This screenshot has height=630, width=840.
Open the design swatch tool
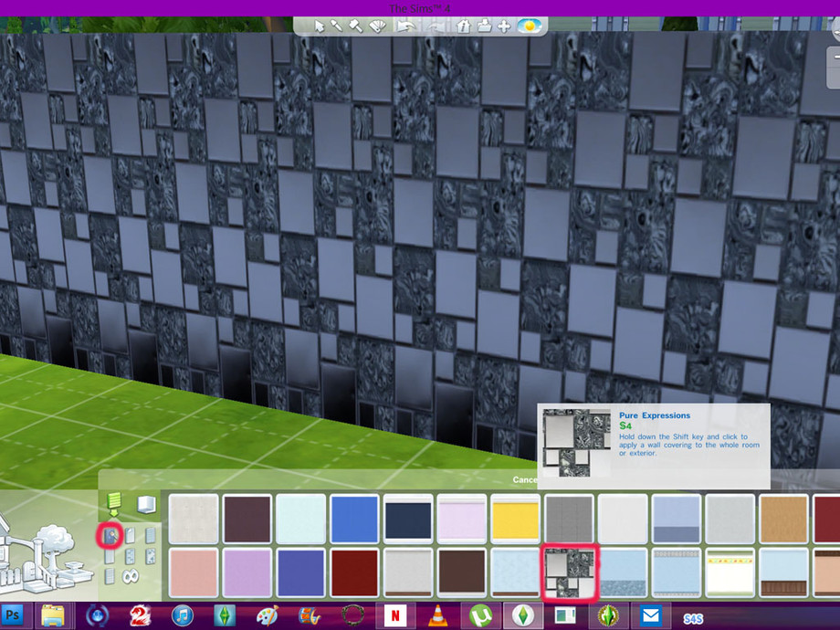377,26
